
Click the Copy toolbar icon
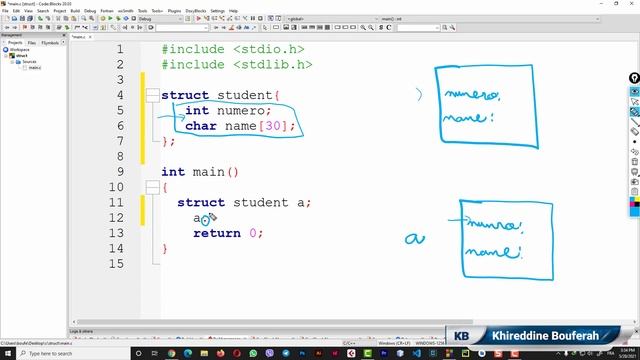click(x=66, y=19)
